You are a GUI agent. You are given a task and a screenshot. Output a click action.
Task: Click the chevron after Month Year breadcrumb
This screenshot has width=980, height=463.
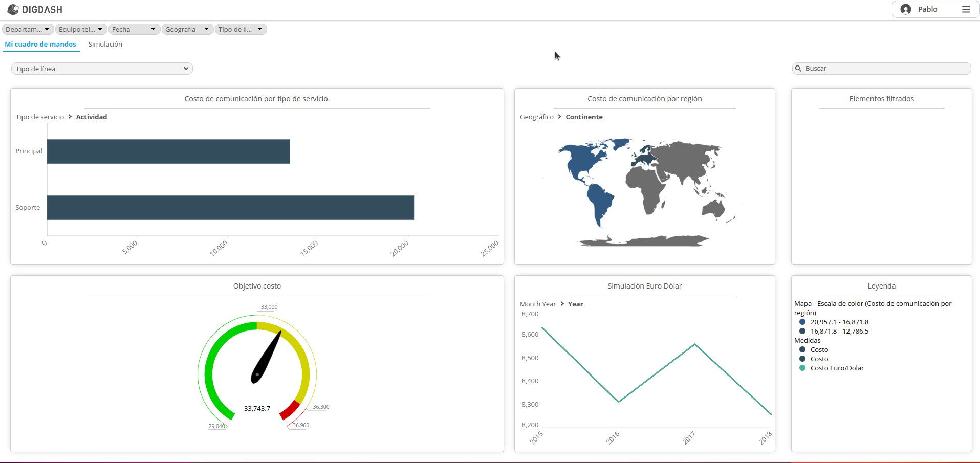point(562,304)
